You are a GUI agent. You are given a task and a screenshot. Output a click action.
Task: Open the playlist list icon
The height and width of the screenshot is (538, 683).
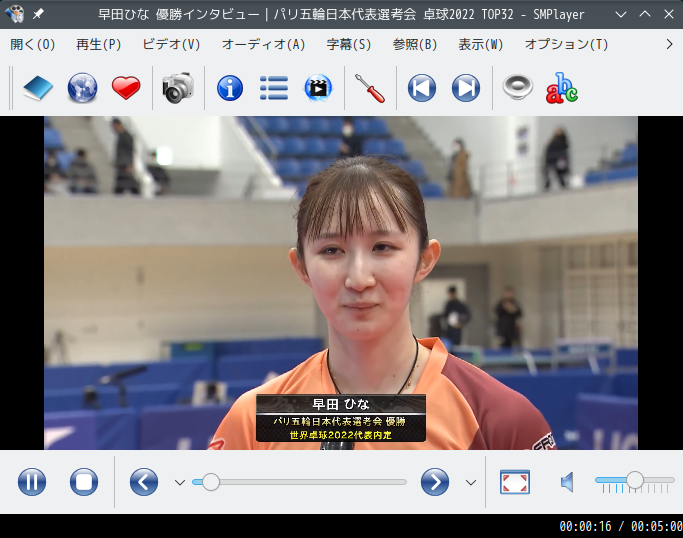274,88
